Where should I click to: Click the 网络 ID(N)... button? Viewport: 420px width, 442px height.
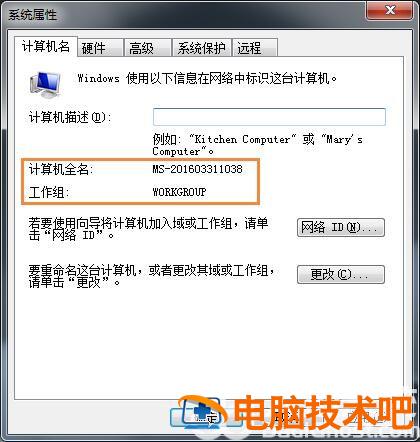pyautogui.click(x=341, y=228)
